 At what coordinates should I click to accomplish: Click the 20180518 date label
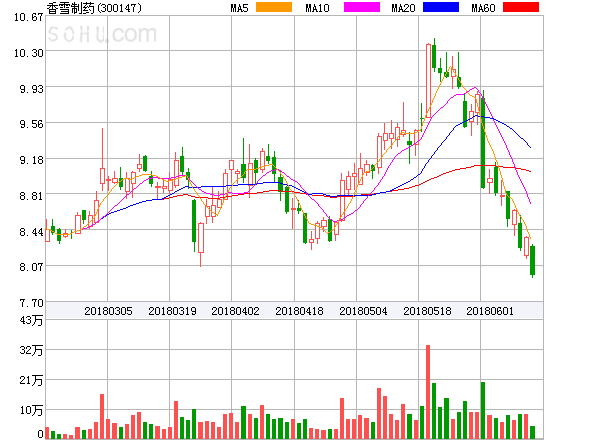(427, 311)
